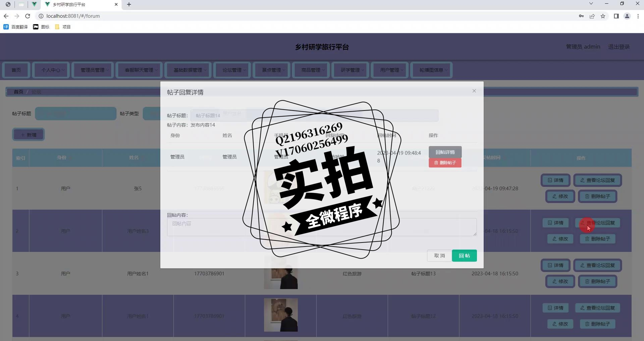The image size is (644, 341).
Task: Go forward with browser forward arrow
Action: (17, 16)
